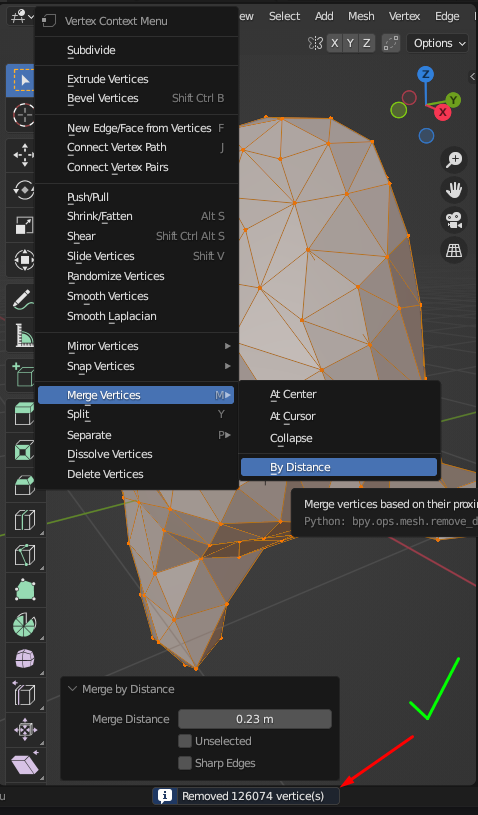Enable the Sharp Edges checkbox

(x=185, y=763)
